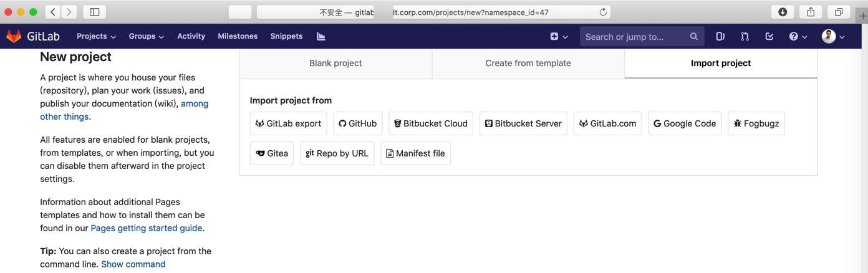
Task: Switch to Create from template tab
Action: (528, 63)
